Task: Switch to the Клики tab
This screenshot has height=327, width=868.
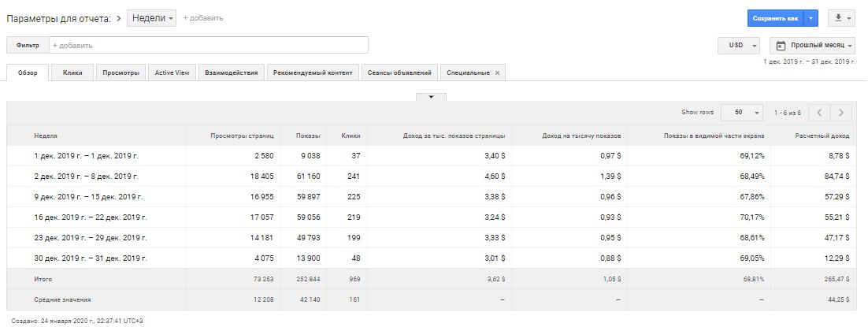Action: [x=72, y=72]
